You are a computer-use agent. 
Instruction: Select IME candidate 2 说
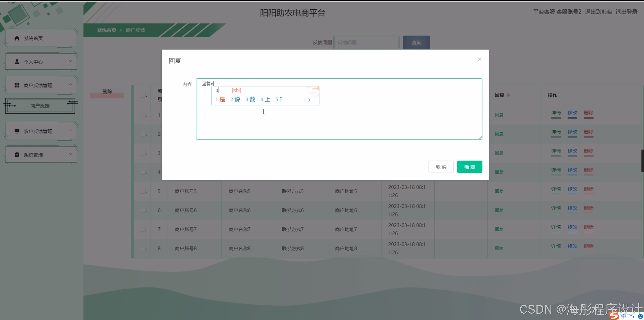tap(236, 100)
